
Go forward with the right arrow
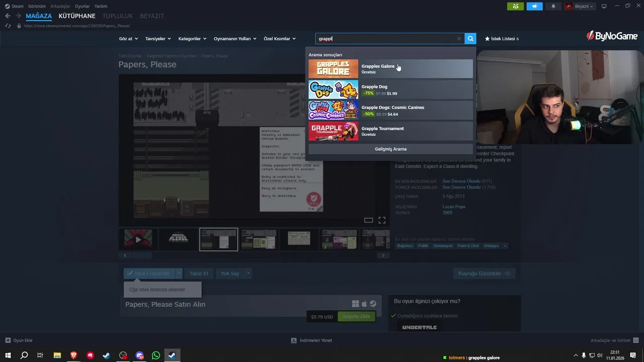(x=18, y=16)
